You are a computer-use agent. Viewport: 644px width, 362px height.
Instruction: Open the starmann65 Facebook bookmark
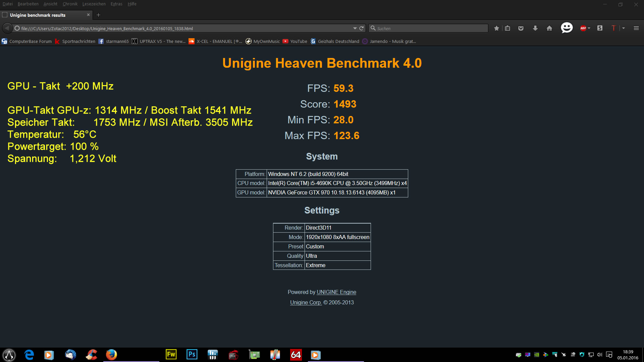(113, 41)
